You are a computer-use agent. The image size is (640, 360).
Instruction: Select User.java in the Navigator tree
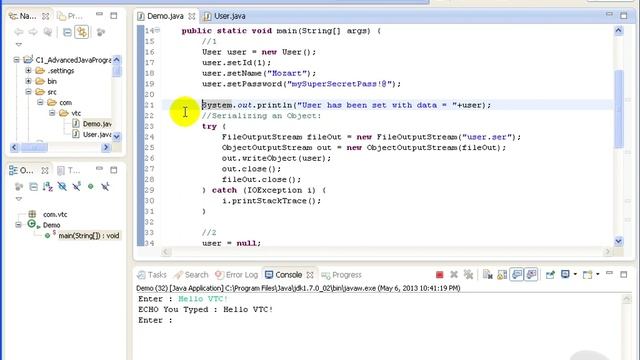coord(97,134)
